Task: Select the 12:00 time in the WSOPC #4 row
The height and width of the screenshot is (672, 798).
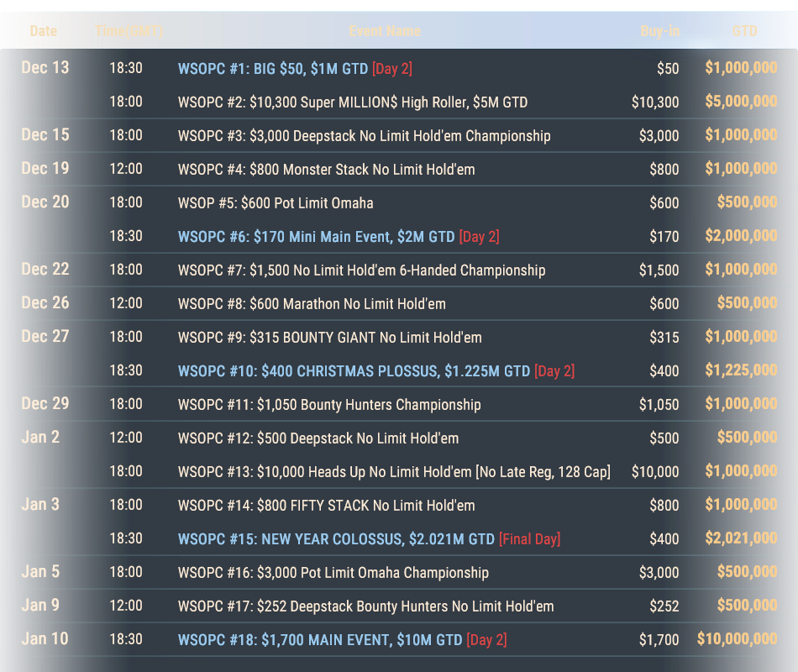Action: [126, 169]
